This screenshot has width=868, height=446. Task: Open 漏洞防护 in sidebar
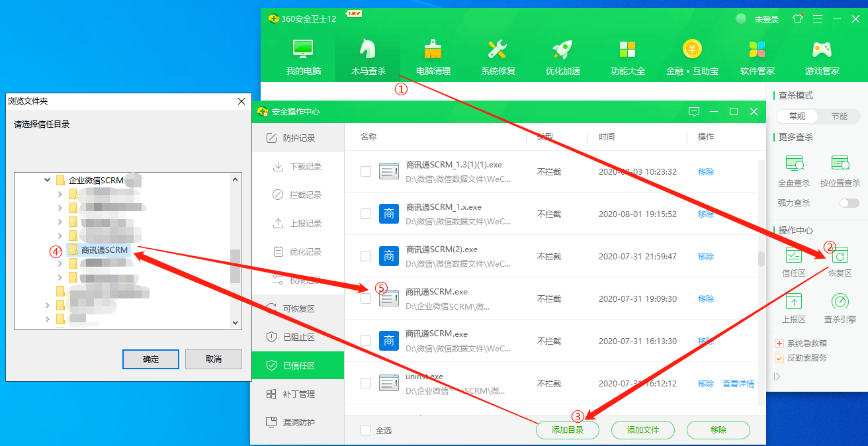pyautogui.click(x=298, y=422)
